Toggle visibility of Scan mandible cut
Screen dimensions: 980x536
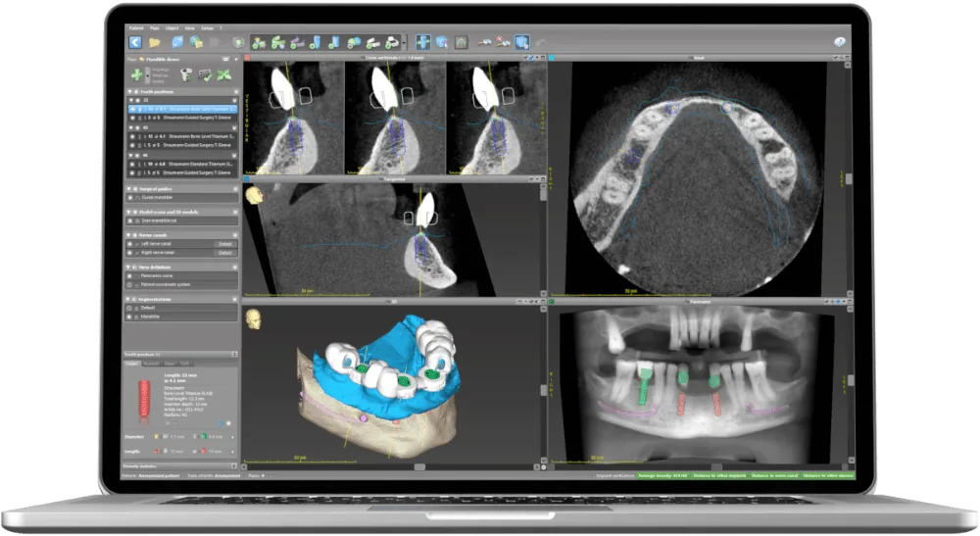click(x=130, y=220)
